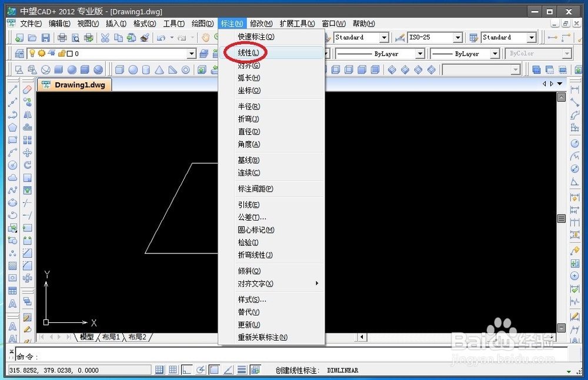Viewport: 588px width, 380px height.
Task: Toggle Snap mode in status bar
Action: point(159,370)
